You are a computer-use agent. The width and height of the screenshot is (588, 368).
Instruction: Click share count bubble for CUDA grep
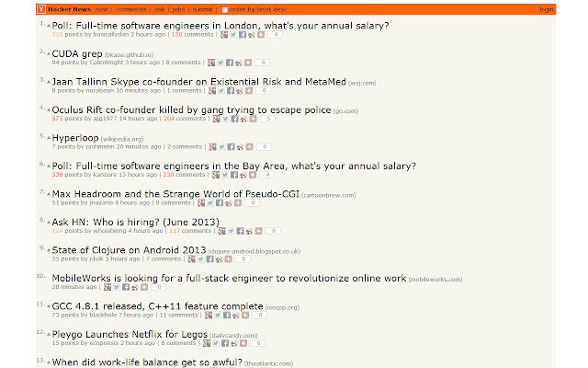(x=263, y=63)
